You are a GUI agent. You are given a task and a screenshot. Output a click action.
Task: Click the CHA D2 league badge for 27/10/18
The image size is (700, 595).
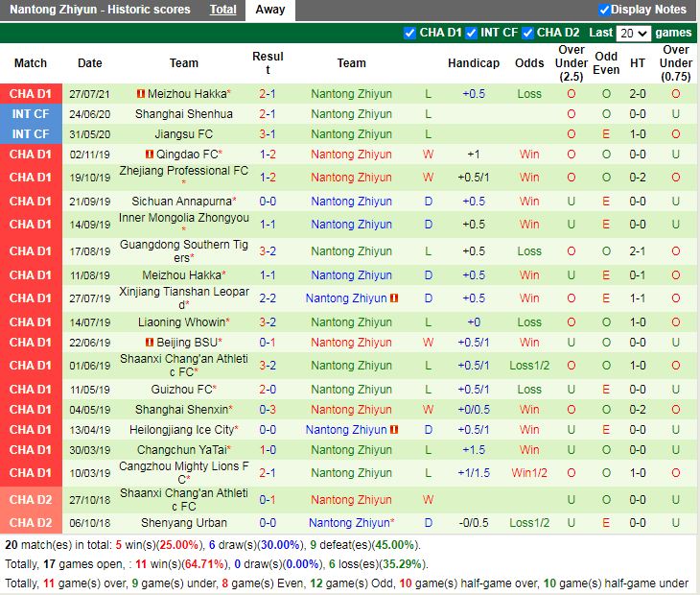[31, 500]
